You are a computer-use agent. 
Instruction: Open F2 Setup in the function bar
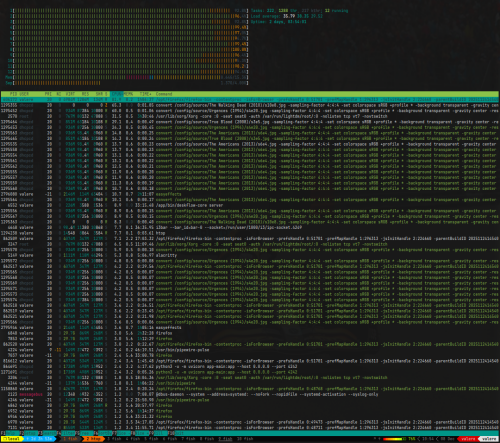click(x=29, y=433)
